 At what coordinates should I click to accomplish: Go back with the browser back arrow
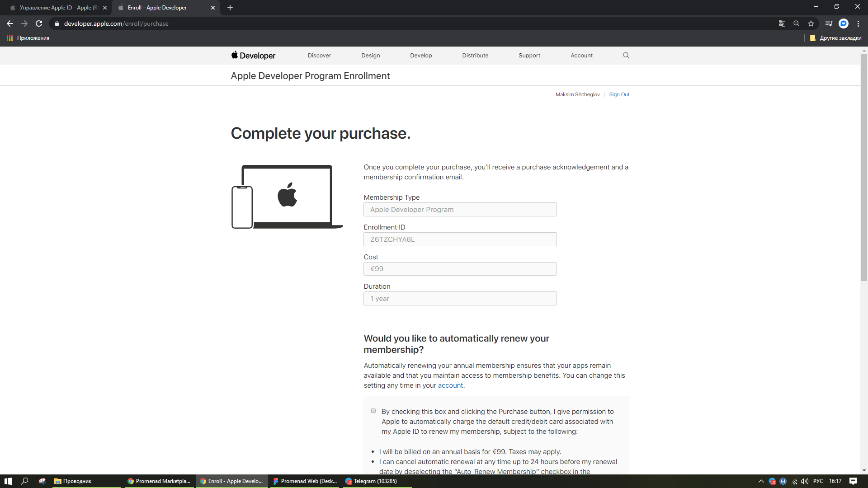(x=10, y=23)
